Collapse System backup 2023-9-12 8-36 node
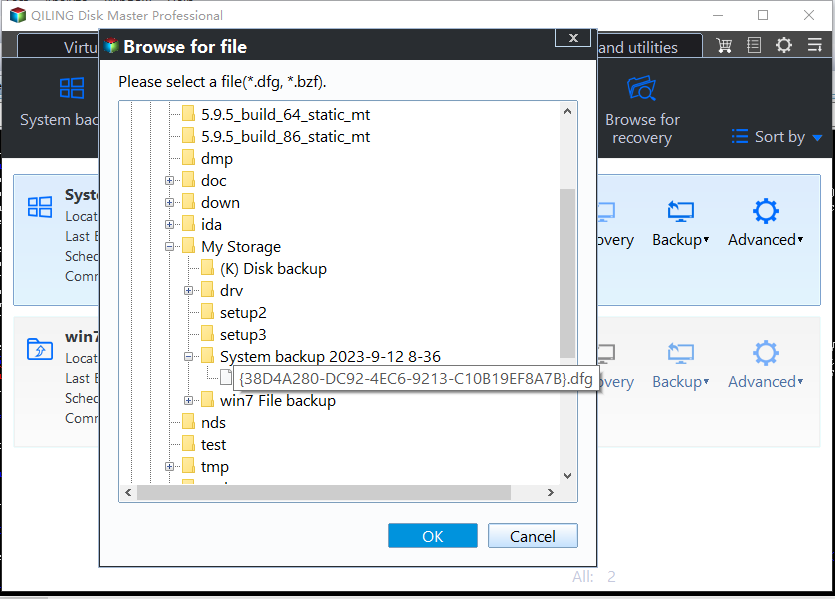 [189, 357]
